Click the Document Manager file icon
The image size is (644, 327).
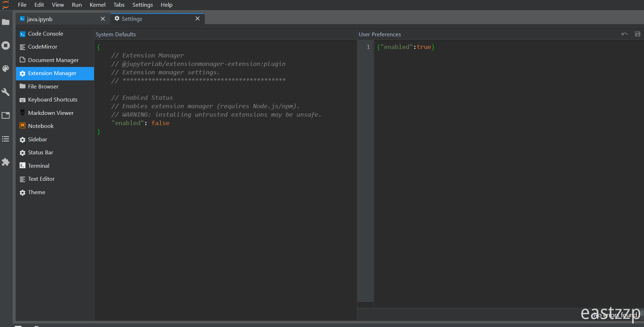(23, 60)
